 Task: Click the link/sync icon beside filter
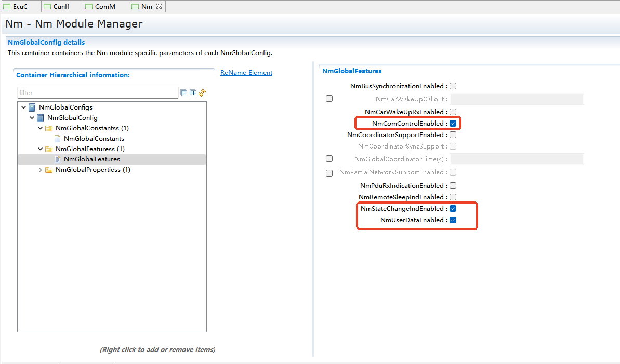(x=202, y=93)
